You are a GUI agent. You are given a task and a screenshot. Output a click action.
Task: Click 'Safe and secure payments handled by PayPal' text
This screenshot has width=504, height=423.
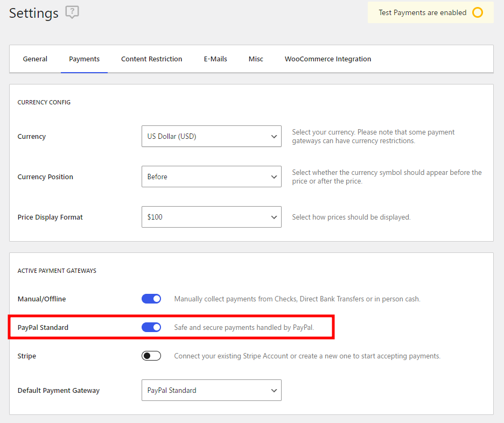click(x=244, y=327)
